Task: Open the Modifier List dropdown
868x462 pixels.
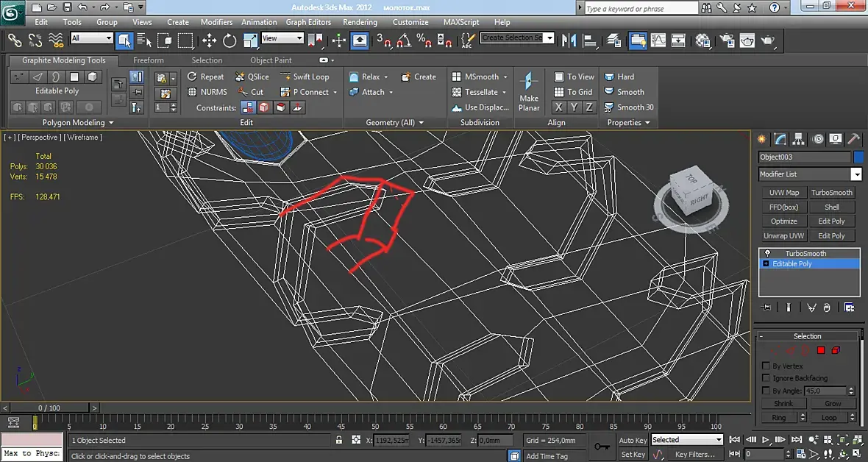Action: [855, 174]
